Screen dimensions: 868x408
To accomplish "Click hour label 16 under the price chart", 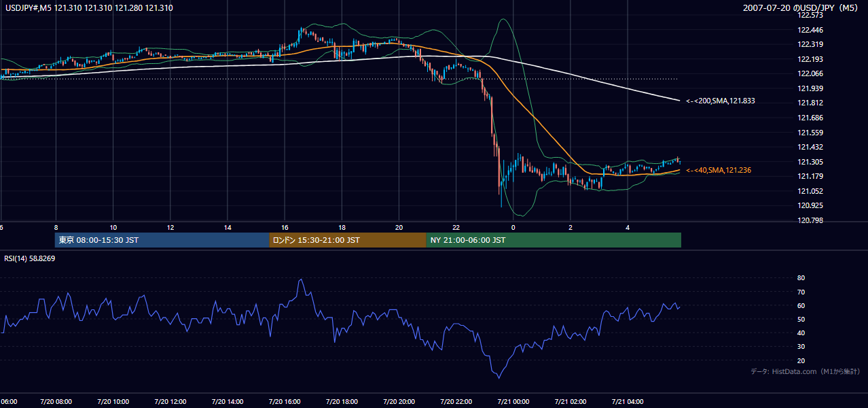I will click(285, 227).
